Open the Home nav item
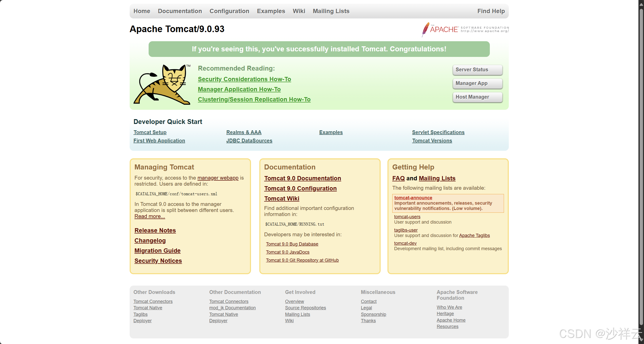 coord(142,11)
